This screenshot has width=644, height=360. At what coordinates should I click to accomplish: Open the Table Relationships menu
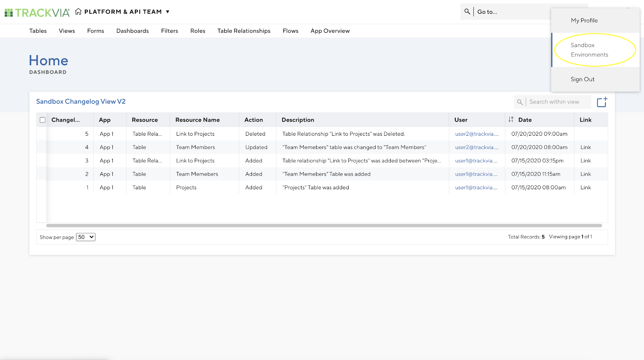click(x=244, y=31)
